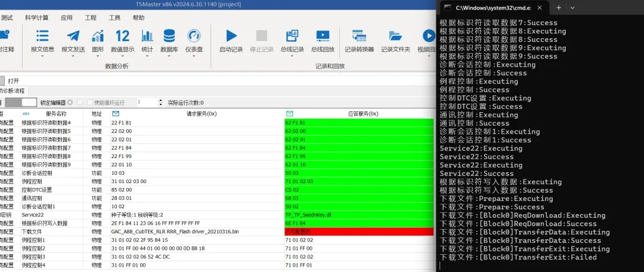Screen dimensions: 644x272
Task: Click request cell 2E F1 84 11 23 06 16
Action: (156, 224)
